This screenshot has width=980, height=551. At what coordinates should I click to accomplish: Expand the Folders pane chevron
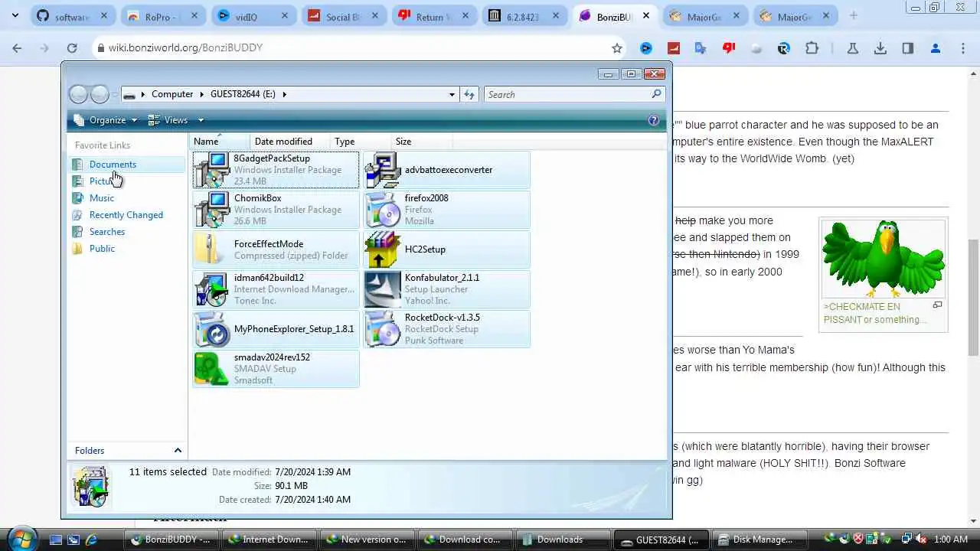coord(178,451)
